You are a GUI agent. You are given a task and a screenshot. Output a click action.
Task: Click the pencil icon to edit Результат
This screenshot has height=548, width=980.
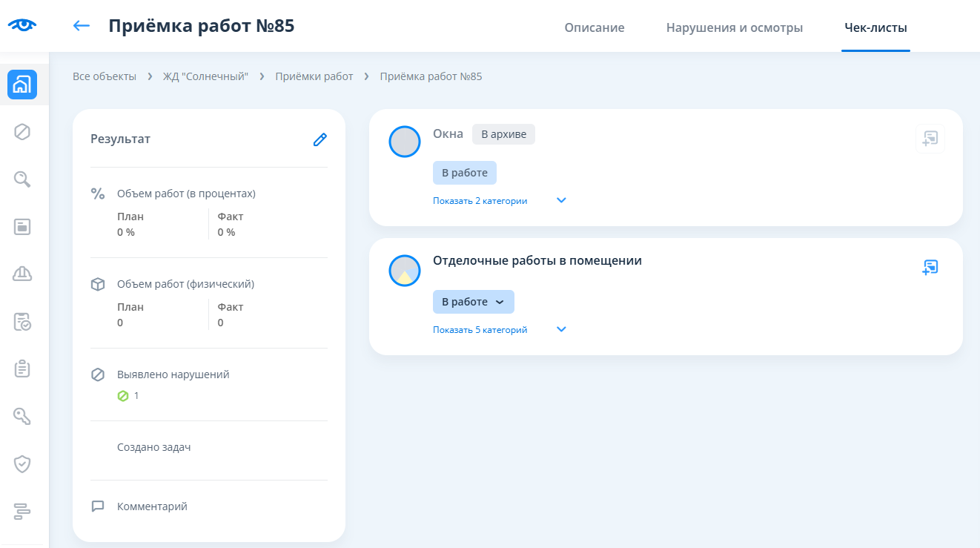320,139
